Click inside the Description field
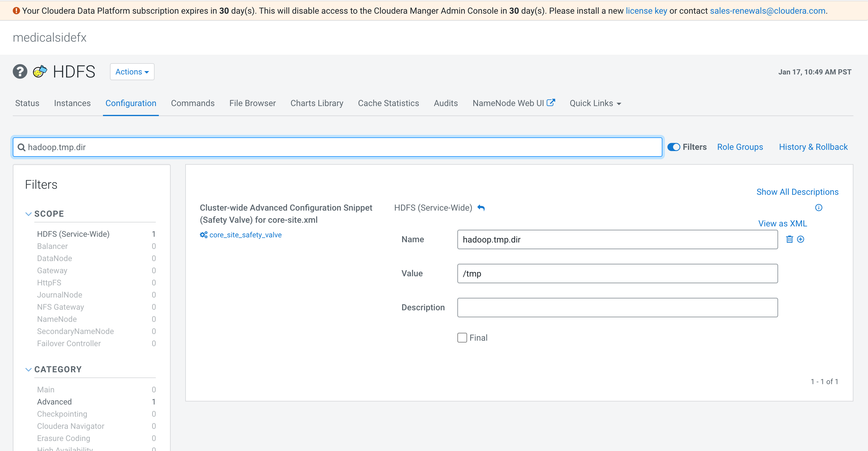Image resolution: width=868 pixels, height=451 pixels. click(617, 308)
